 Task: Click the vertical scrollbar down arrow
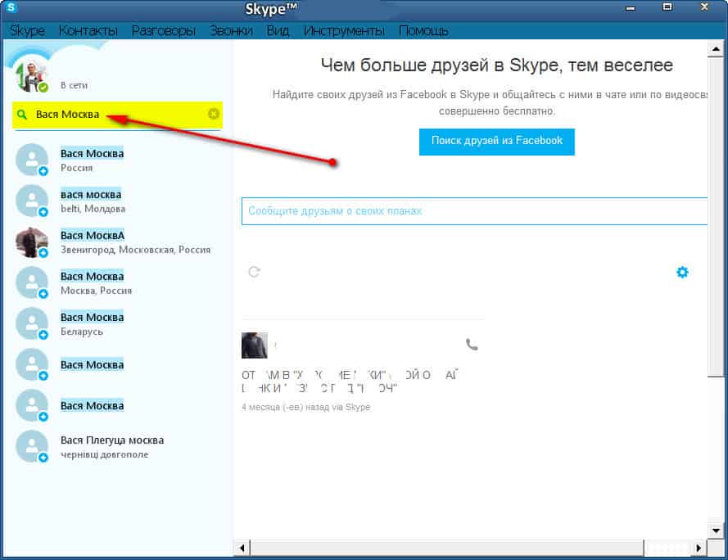coord(716,531)
